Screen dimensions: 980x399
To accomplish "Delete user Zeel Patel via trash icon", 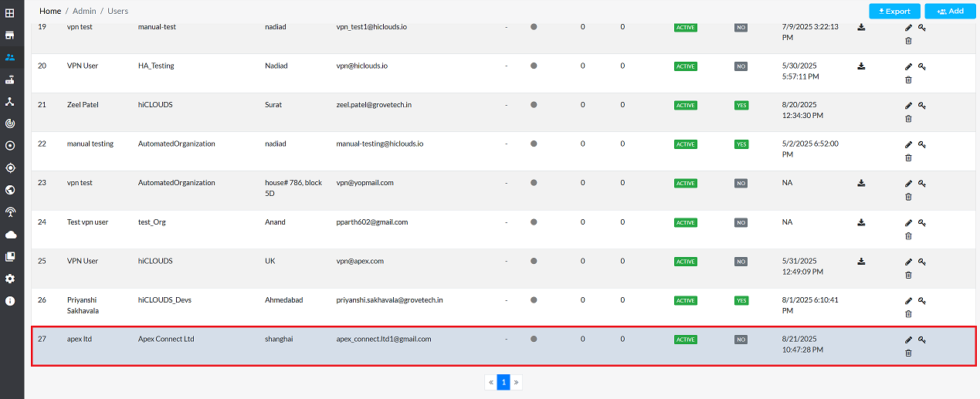I will tap(908, 118).
